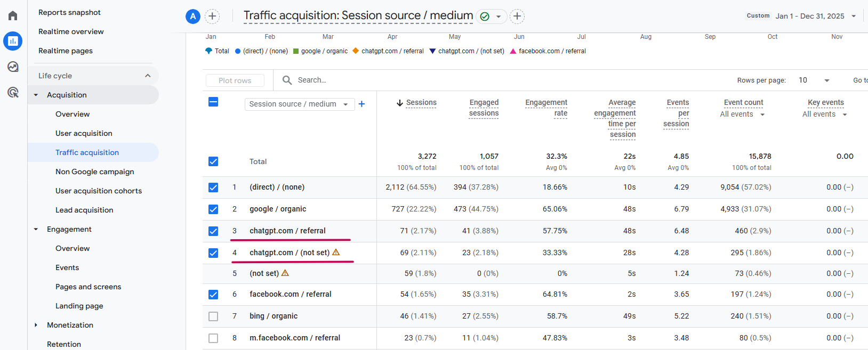Click the Home icon in left rail
868x350 pixels.
click(13, 15)
